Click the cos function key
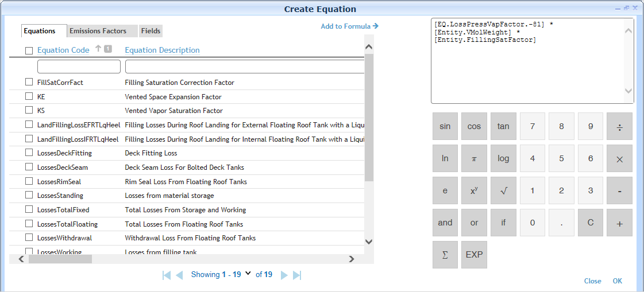The height and width of the screenshot is (292, 644). (x=474, y=126)
